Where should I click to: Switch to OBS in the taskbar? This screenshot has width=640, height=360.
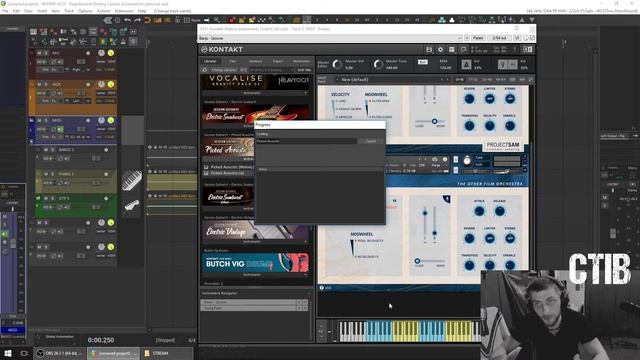click(x=59, y=353)
